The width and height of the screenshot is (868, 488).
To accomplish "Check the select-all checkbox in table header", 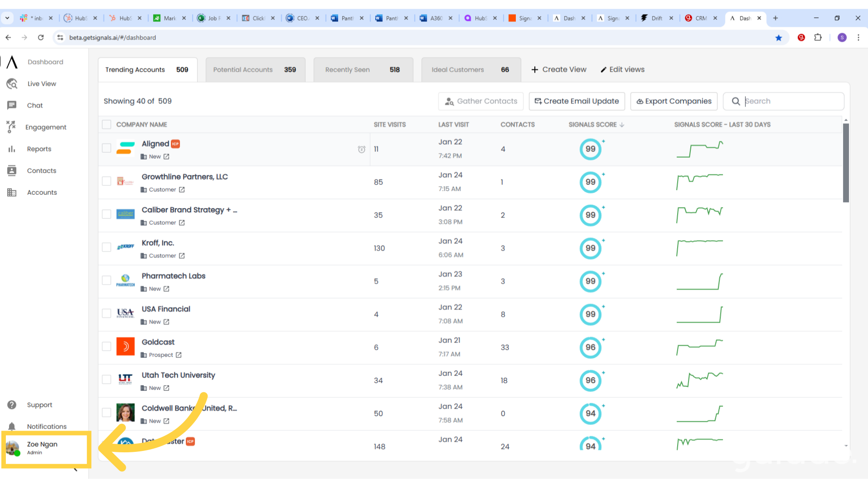I will [106, 124].
